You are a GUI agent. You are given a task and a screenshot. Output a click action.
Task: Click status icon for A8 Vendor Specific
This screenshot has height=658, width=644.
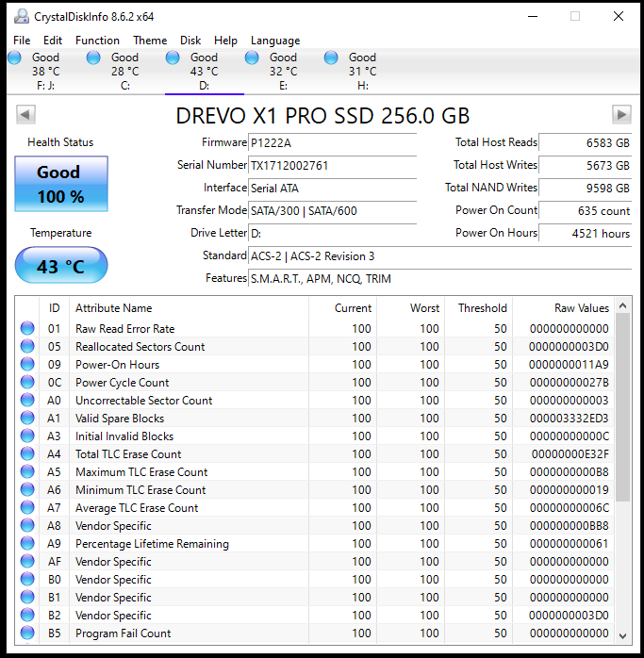point(27,525)
